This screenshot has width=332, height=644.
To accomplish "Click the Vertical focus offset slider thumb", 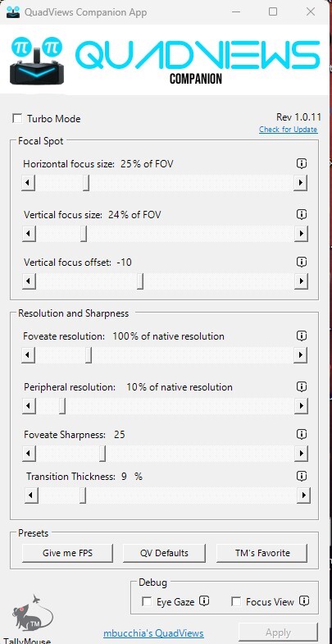I will tap(140, 281).
